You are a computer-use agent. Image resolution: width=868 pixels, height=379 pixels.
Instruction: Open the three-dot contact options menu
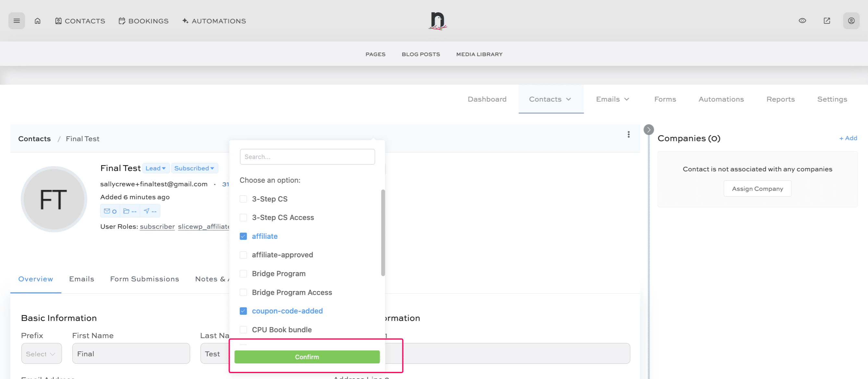click(629, 134)
